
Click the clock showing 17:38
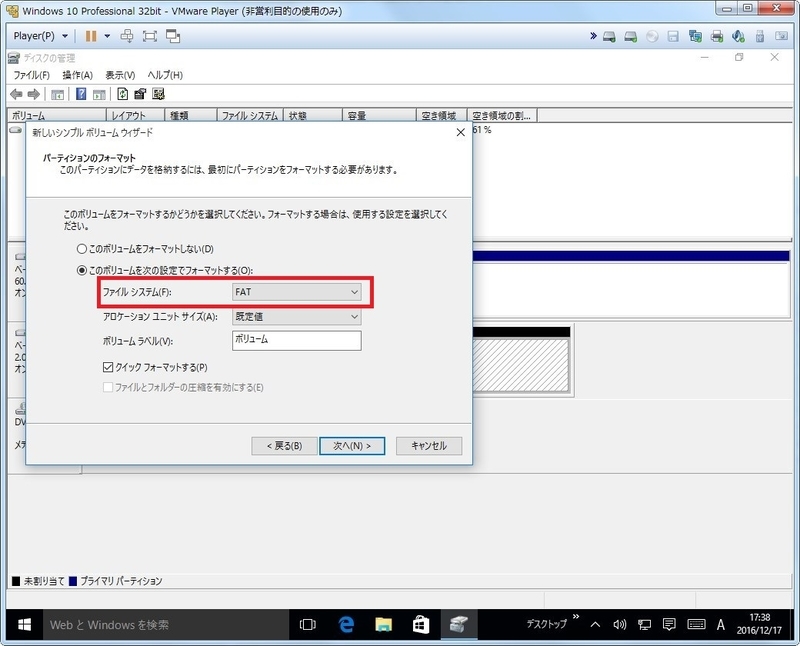click(x=759, y=624)
